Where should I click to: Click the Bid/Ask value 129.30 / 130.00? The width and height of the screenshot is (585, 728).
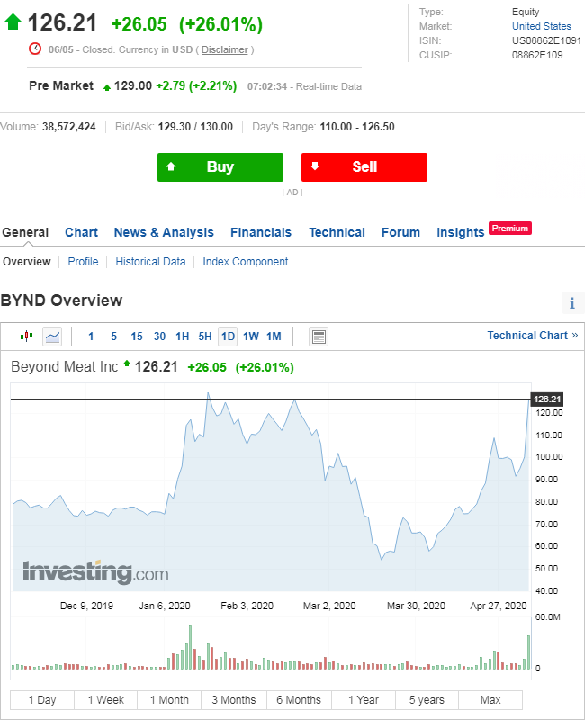[195, 127]
